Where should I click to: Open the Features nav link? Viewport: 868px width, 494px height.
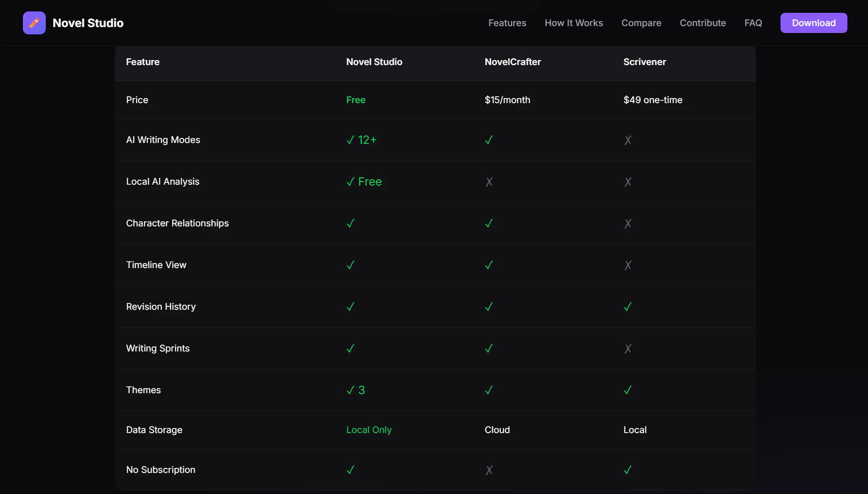coord(507,23)
